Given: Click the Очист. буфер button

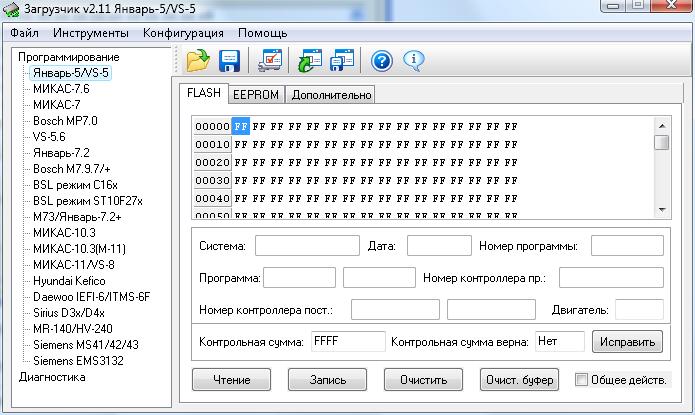Looking at the screenshot, I should click(519, 380).
